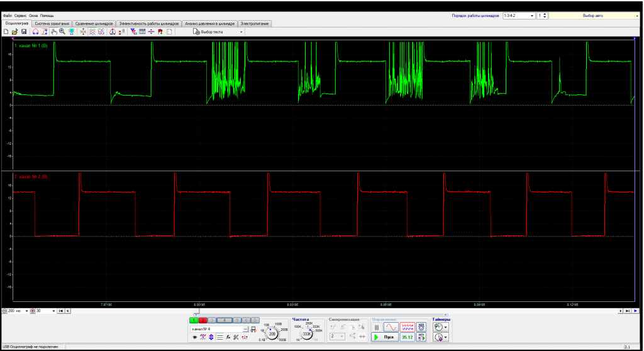Screen dimensions: 644x351
Task: Activate the magnifier zoom tool
Action: tap(62, 31)
